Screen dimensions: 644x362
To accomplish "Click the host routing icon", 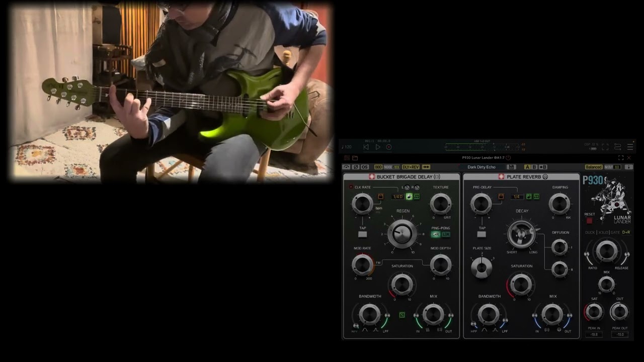I will pos(617,147).
